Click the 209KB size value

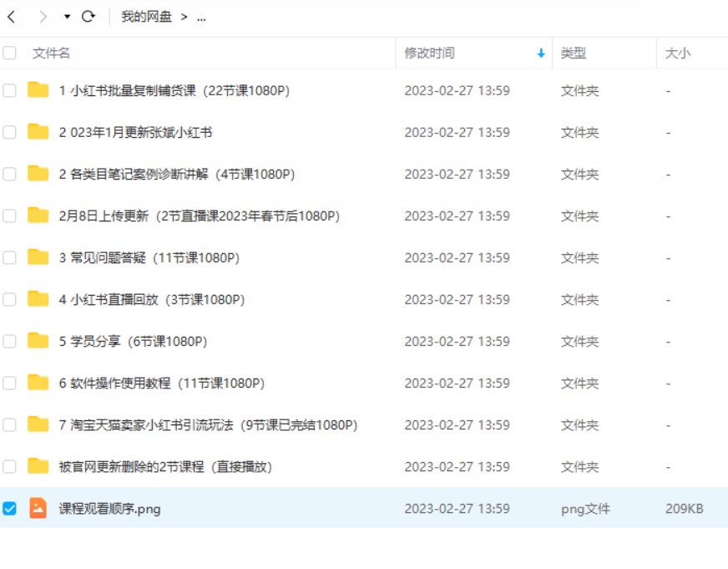(x=685, y=509)
